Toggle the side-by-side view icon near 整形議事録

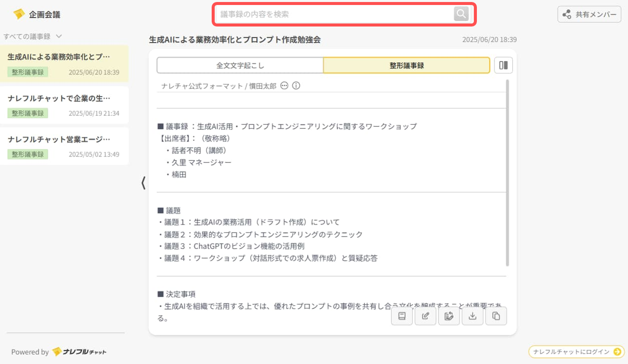[503, 65]
